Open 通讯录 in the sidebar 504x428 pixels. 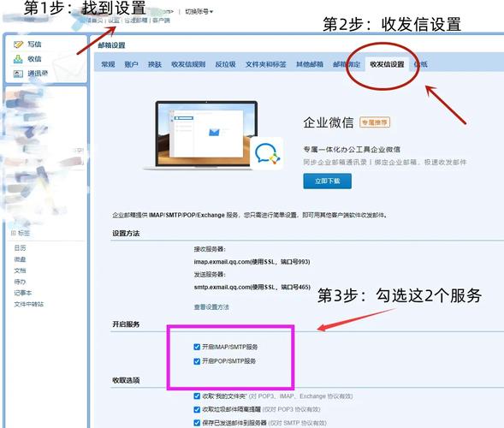[x=38, y=74]
